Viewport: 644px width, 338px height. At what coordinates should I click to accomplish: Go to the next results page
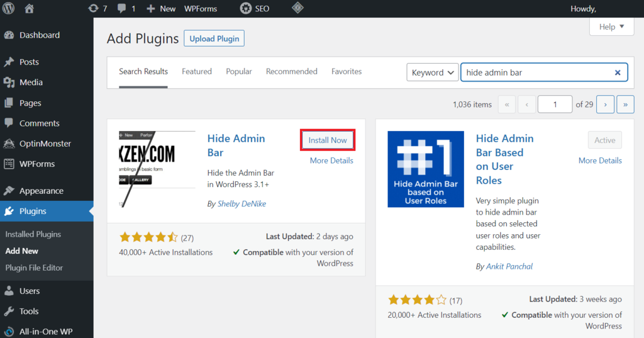pos(605,104)
